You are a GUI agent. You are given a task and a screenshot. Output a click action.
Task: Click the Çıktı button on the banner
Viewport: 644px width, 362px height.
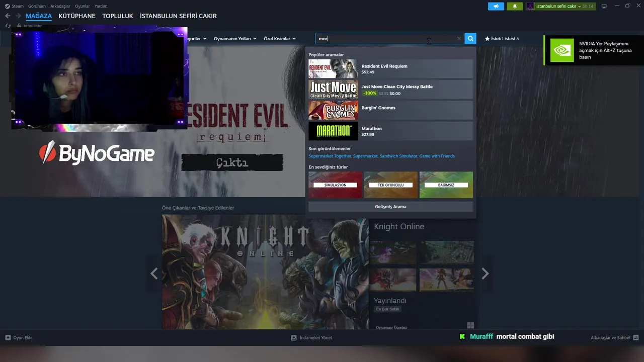point(232,162)
